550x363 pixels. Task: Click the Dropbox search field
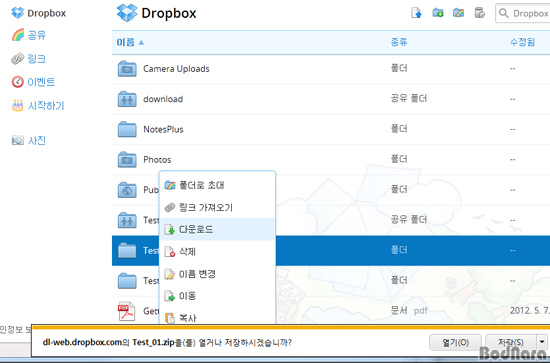(x=523, y=13)
